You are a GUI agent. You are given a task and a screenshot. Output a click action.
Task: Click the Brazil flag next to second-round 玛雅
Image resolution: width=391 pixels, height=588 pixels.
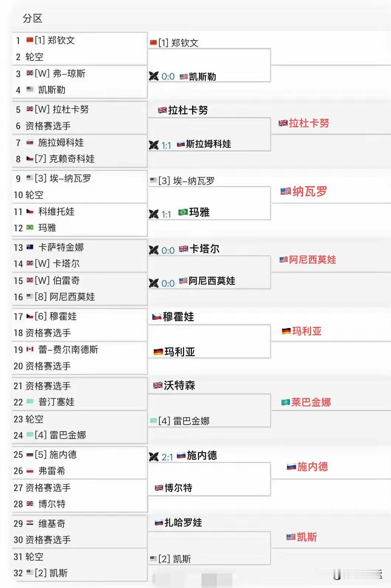tap(183, 212)
